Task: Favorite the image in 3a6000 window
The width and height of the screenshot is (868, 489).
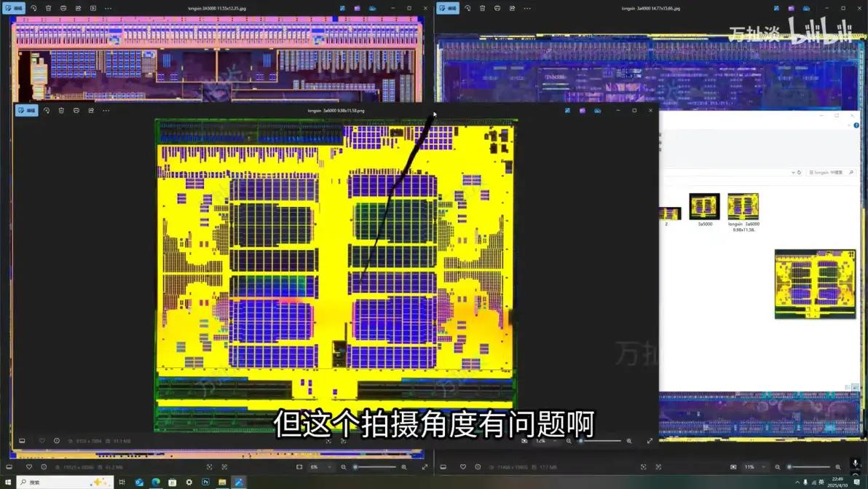Action: 42,441
